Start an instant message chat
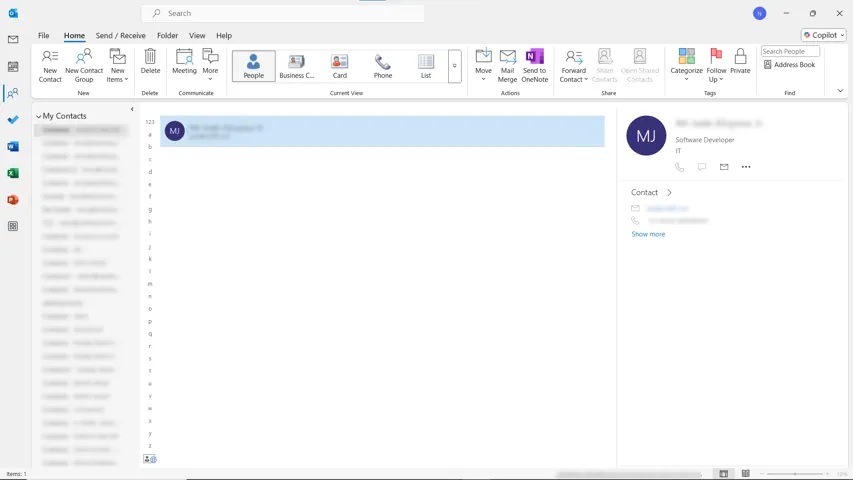The height and width of the screenshot is (480, 853). [x=702, y=167]
